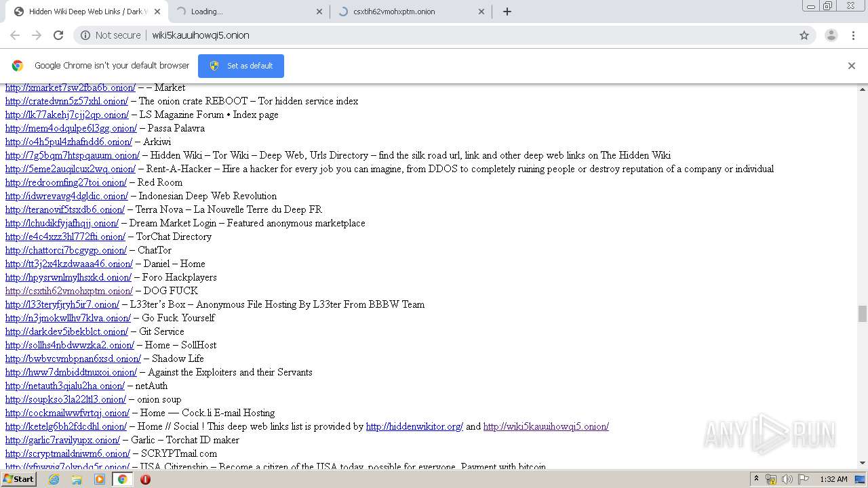Open hiddenwikitor.org link
The width and height of the screenshot is (868, 488).
(414, 426)
